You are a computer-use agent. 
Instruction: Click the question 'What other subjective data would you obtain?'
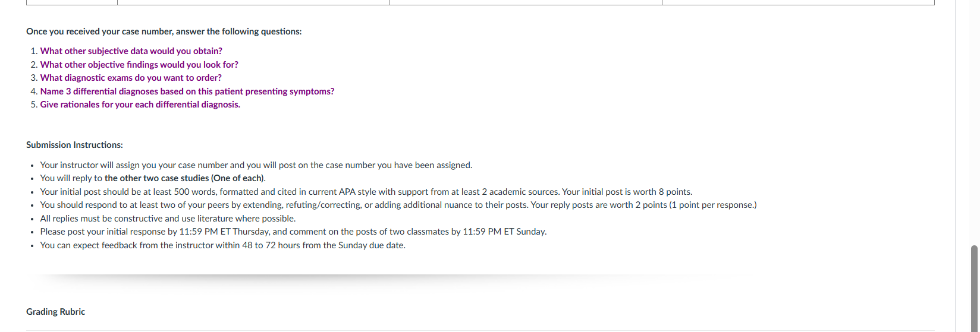pyautogui.click(x=131, y=51)
